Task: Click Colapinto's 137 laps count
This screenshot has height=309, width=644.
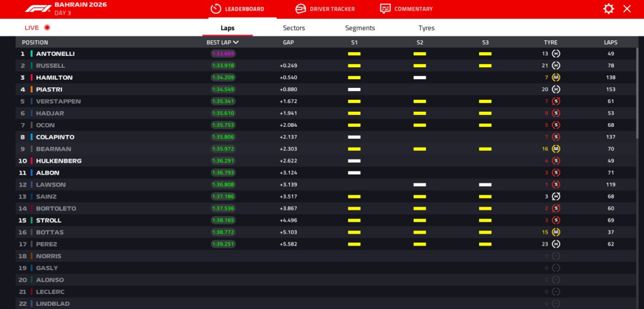Action: [x=611, y=137]
